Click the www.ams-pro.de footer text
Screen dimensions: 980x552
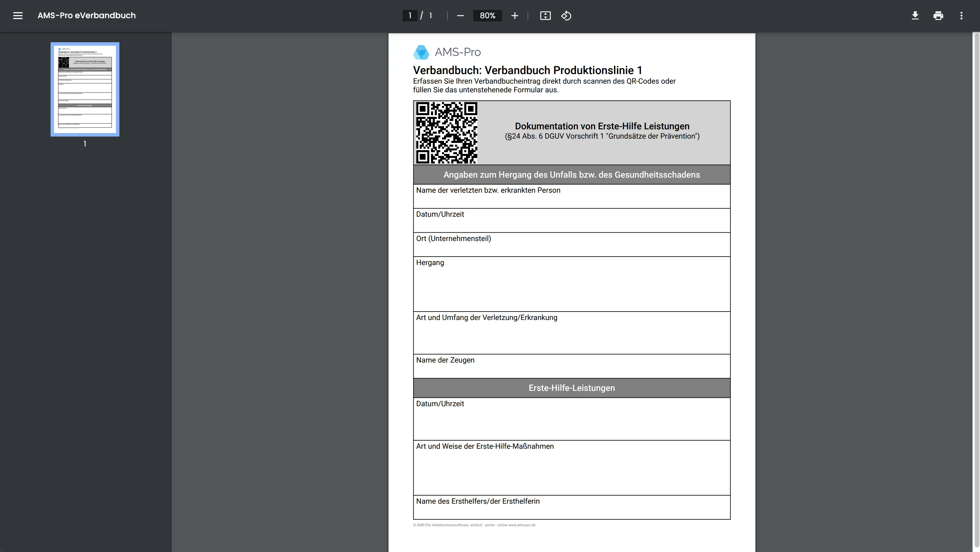[x=522, y=525]
